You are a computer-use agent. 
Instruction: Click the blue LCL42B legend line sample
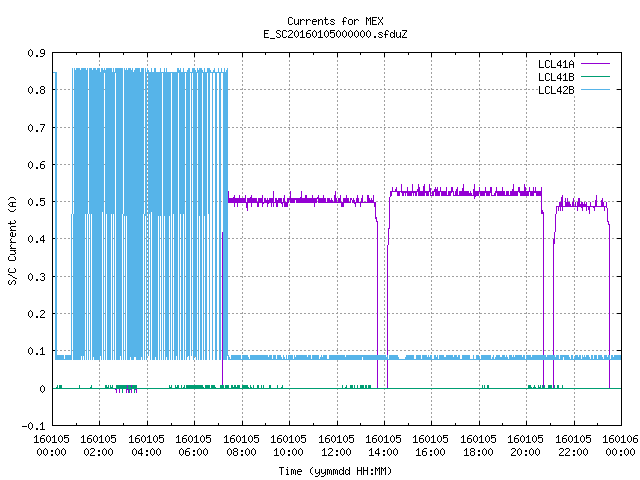pos(595,90)
